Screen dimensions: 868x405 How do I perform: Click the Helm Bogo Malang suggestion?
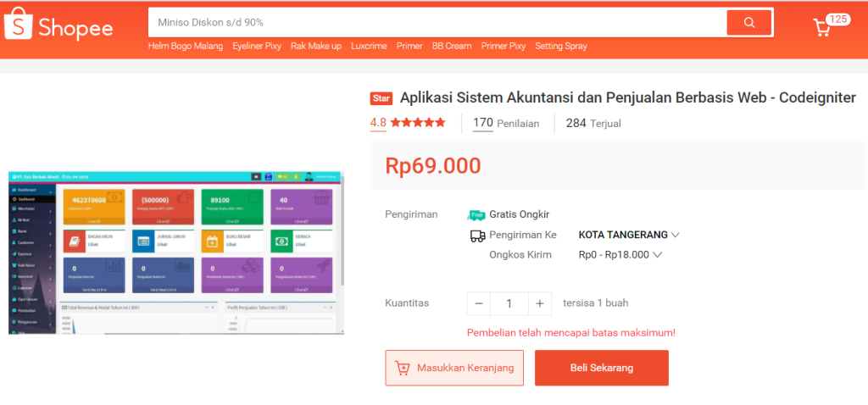click(x=186, y=46)
